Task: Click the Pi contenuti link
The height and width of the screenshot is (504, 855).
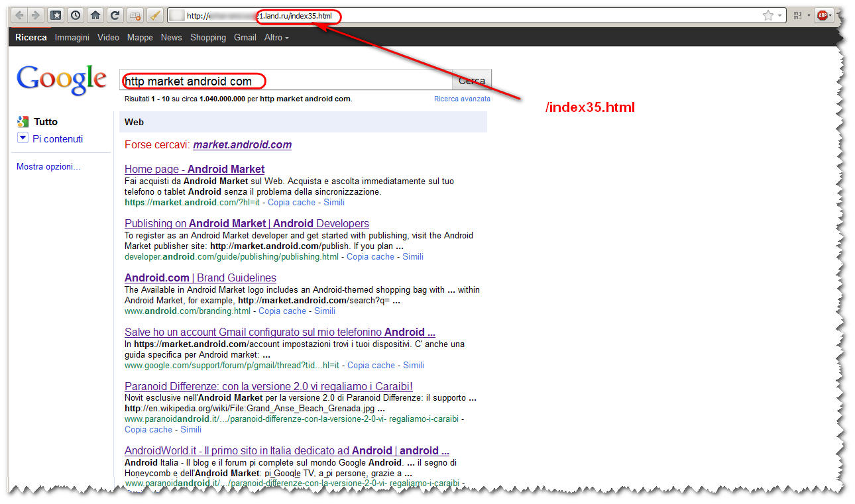Action: coord(58,139)
